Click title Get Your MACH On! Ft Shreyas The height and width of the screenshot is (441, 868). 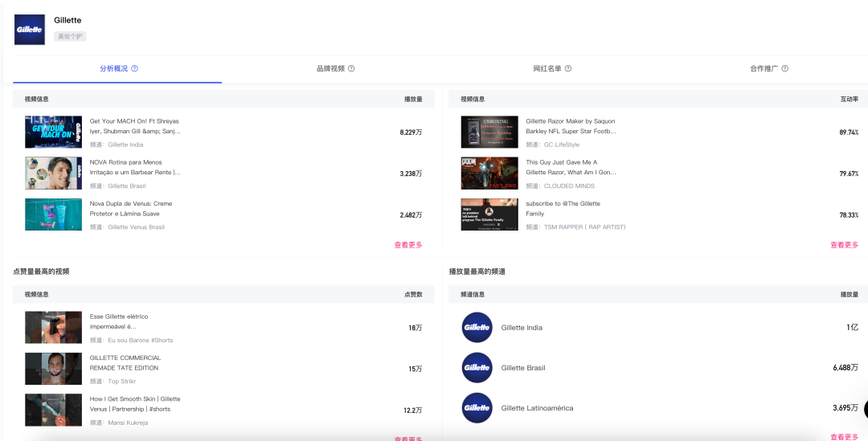pyautogui.click(x=135, y=126)
